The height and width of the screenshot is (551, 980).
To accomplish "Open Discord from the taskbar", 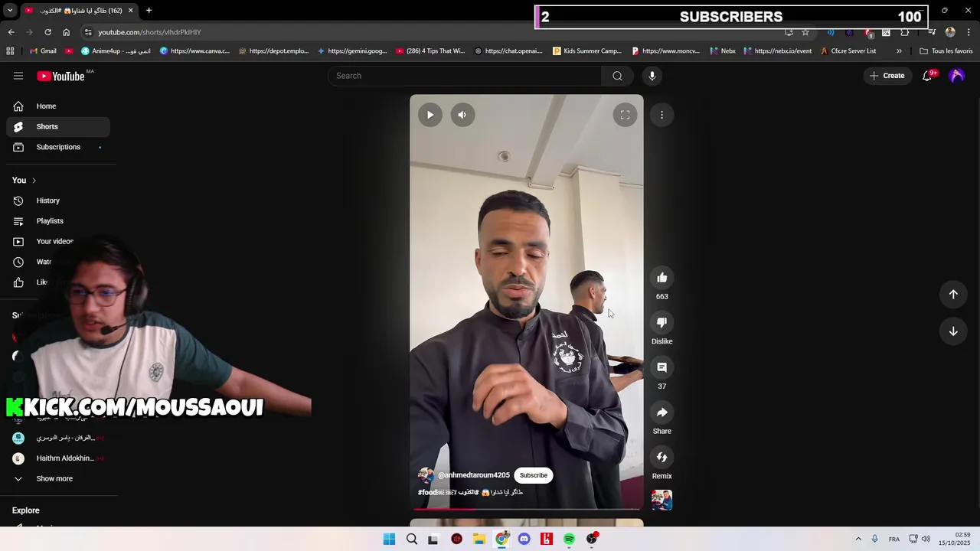I will [524, 540].
